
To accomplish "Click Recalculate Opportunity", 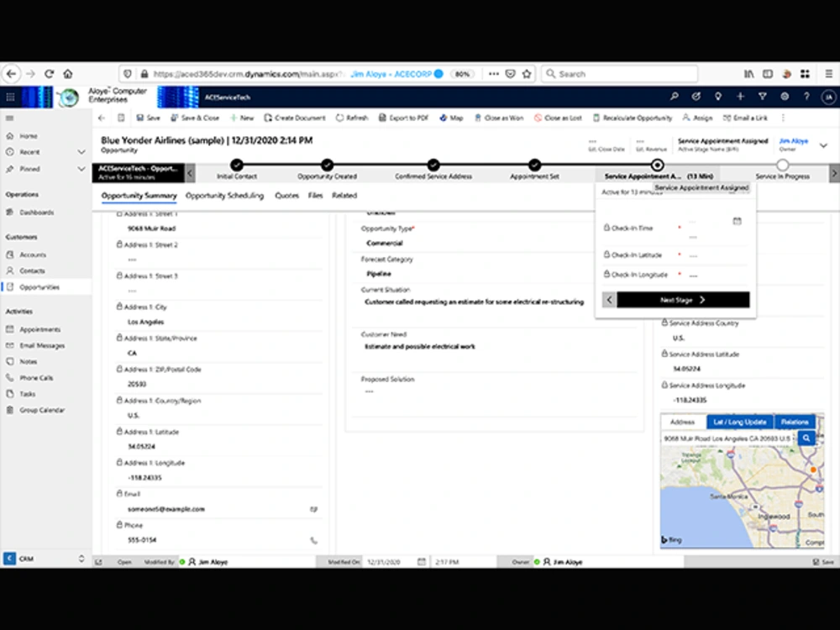I will (x=633, y=118).
